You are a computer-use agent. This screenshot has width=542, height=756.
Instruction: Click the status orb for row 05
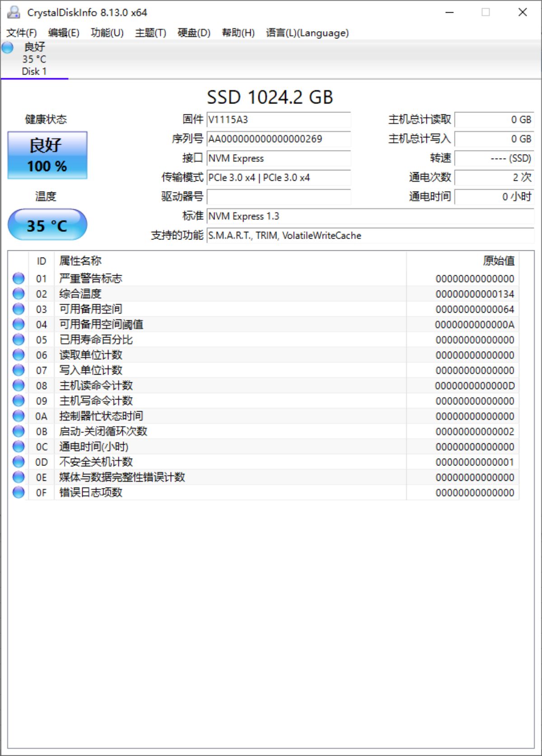tap(19, 340)
